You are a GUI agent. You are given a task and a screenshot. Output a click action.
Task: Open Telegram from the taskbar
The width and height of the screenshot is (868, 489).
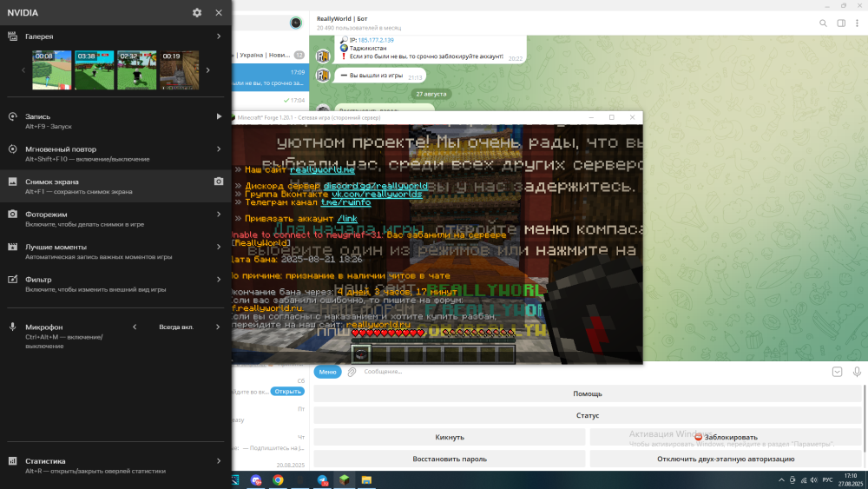tap(322, 479)
